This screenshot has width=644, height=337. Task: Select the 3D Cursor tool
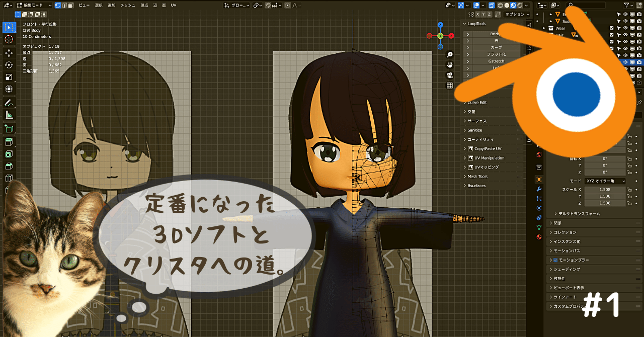[9, 39]
